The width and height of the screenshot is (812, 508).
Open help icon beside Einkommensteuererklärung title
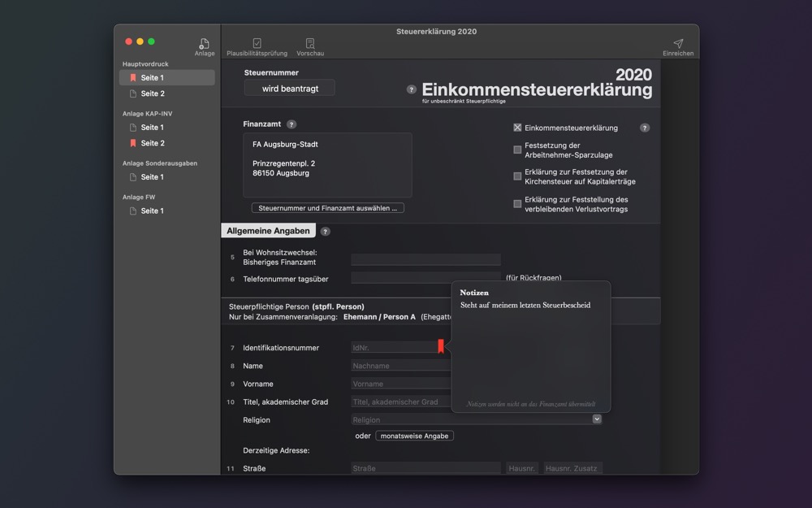click(411, 89)
